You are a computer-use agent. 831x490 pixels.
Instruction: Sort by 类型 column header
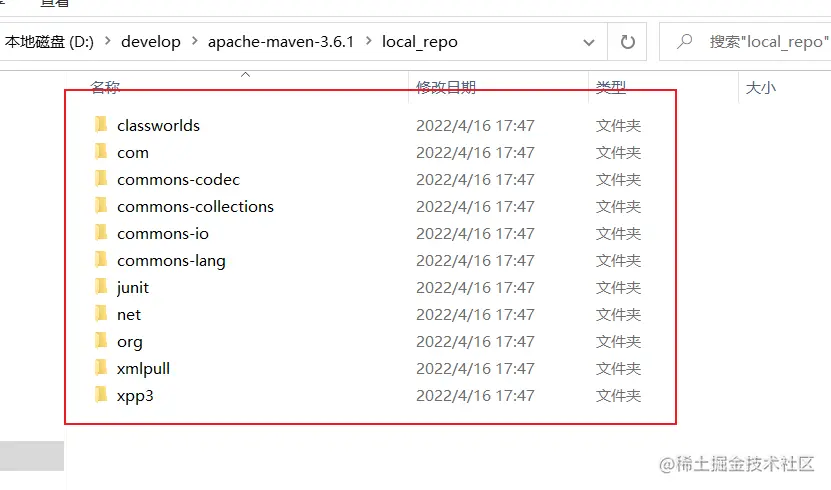tap(611, 87)
